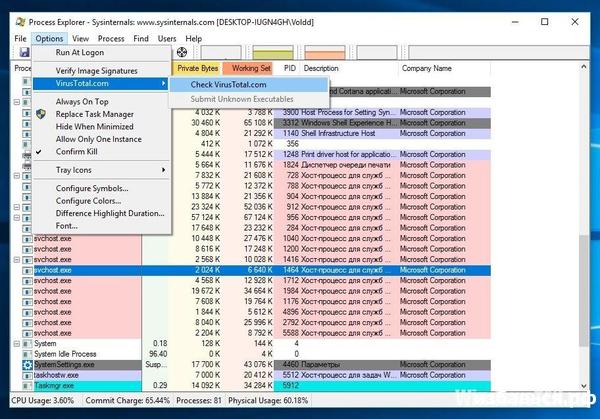Screen dimensions: 600x419
Task: Select Check VirusTotal.com
Action: click(x=249, y=85)
